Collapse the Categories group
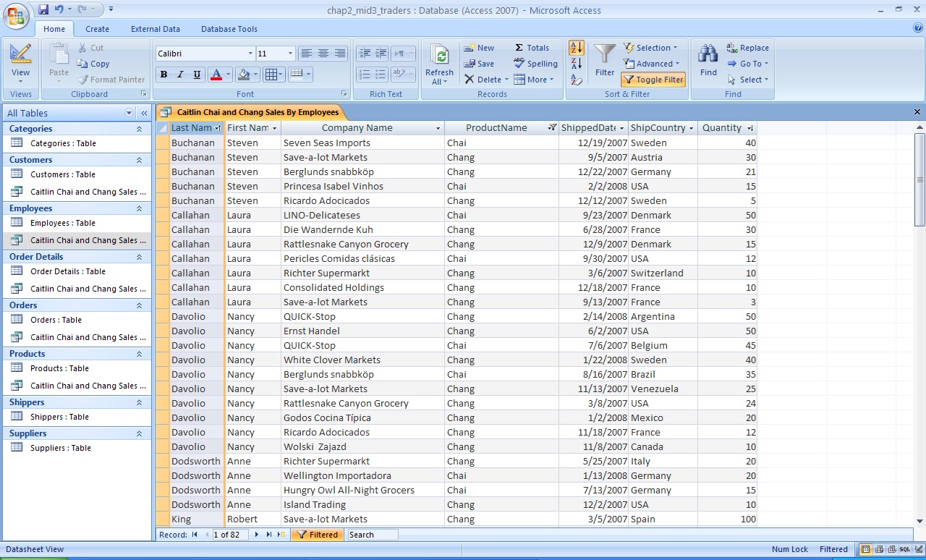This screenshot has width=926, height=560. (139, 129)
